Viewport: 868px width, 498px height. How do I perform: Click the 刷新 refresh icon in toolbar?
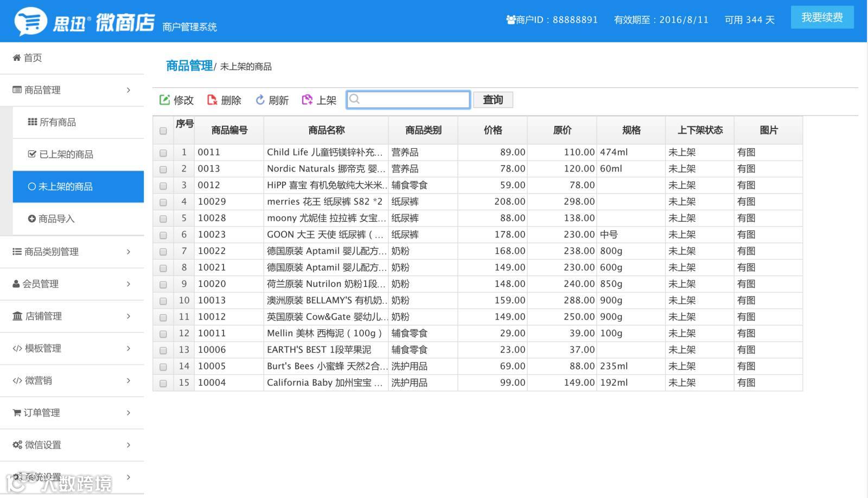(x=260, y=100)
